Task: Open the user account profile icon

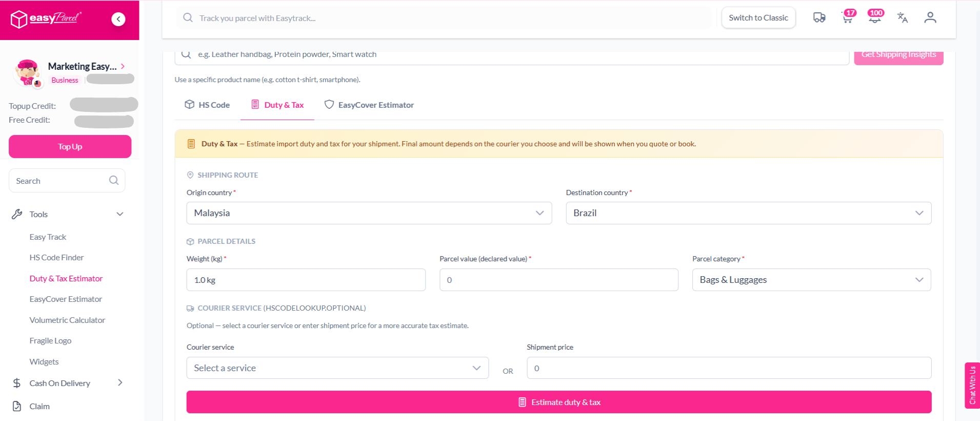Action: pyautogui.click(x=930, y=18)
